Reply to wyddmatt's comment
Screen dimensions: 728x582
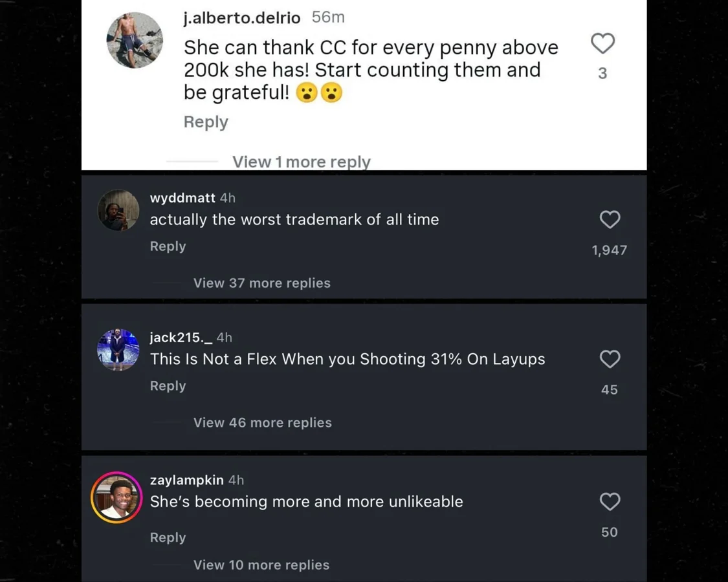[x=168, y=246]
